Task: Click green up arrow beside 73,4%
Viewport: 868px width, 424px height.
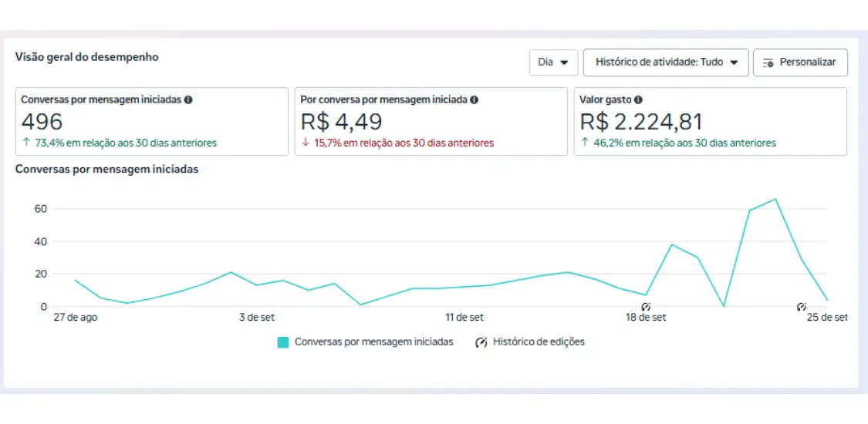Action: 25,143
